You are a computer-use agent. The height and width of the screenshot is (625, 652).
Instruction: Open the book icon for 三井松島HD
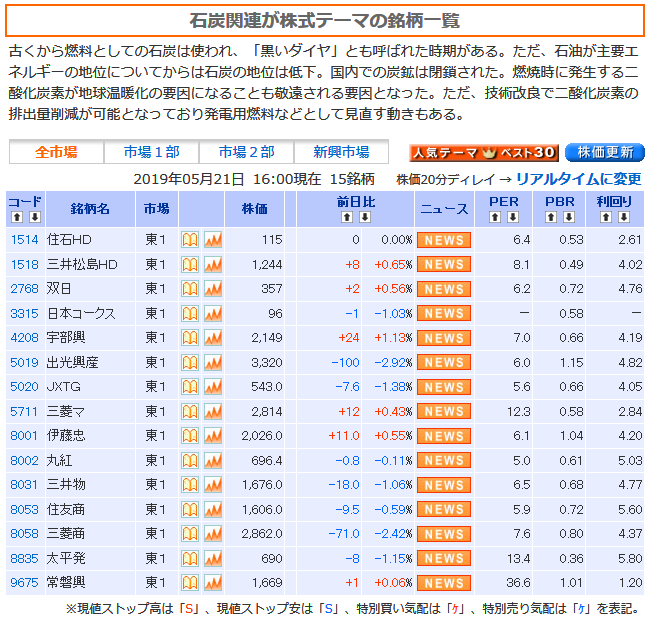coord(190,264)
